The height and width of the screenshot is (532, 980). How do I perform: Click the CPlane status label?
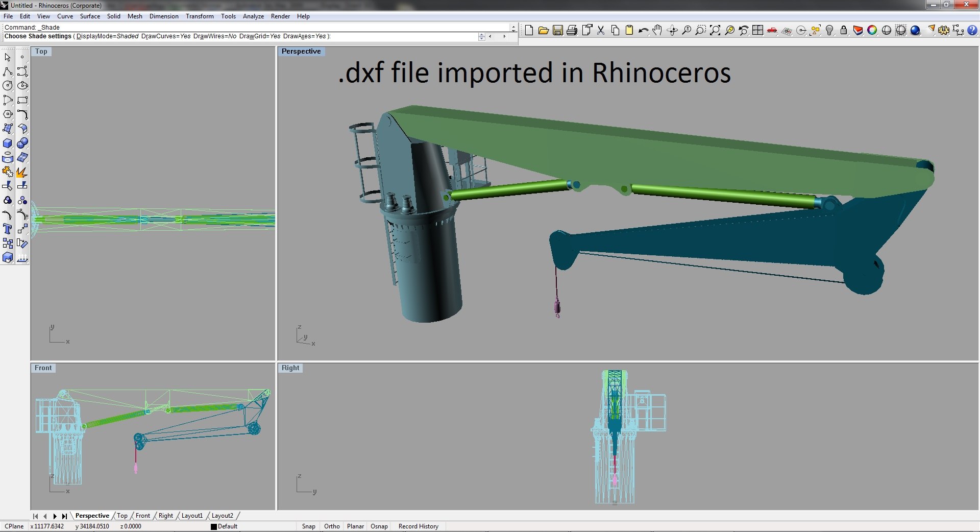pos(14,526)
